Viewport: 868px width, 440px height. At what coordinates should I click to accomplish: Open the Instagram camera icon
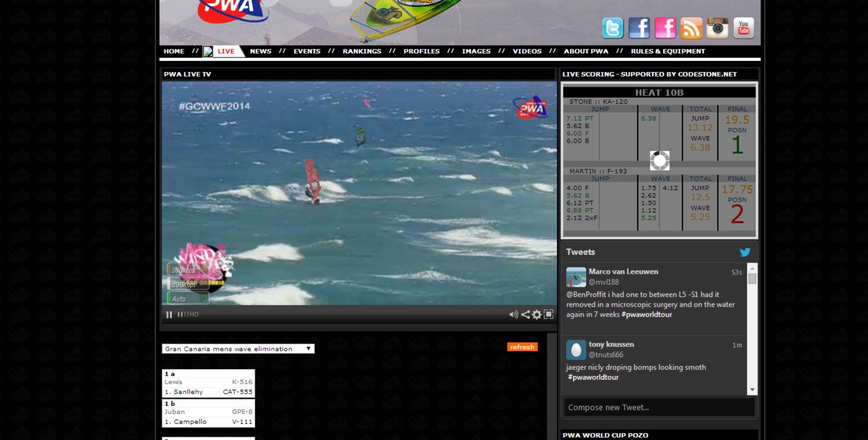717,28
